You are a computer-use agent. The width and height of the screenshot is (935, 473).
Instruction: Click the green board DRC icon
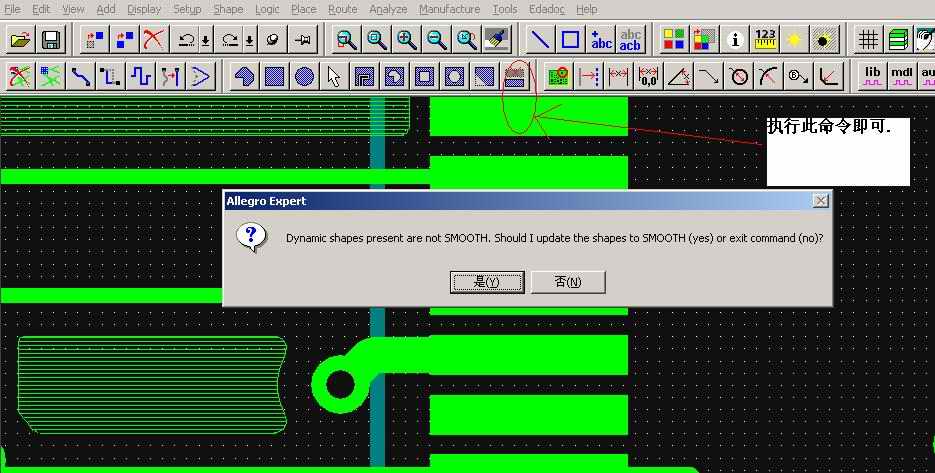pos(559,76)
